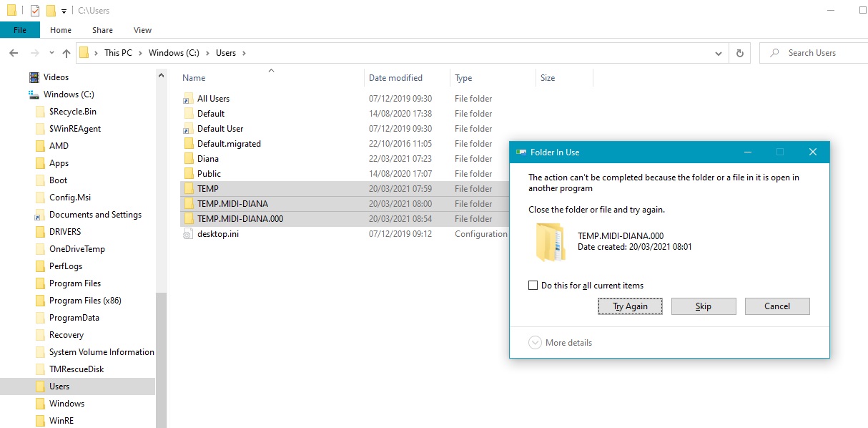The width and height of the screenshot is (868, 428).
Task: Select Videos in the navigation pane
Action: [56, 77]
